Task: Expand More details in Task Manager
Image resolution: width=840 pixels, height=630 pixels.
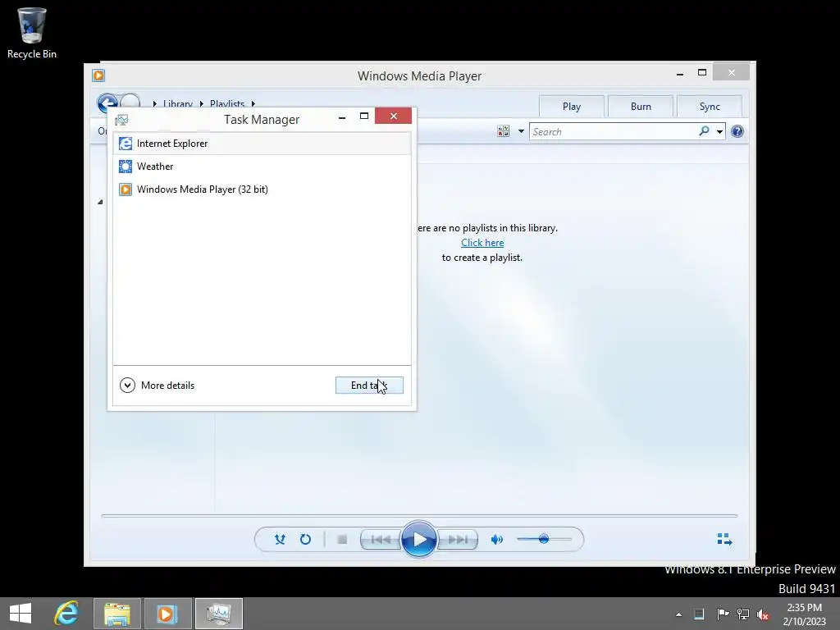Action: (x=157, y=386)
